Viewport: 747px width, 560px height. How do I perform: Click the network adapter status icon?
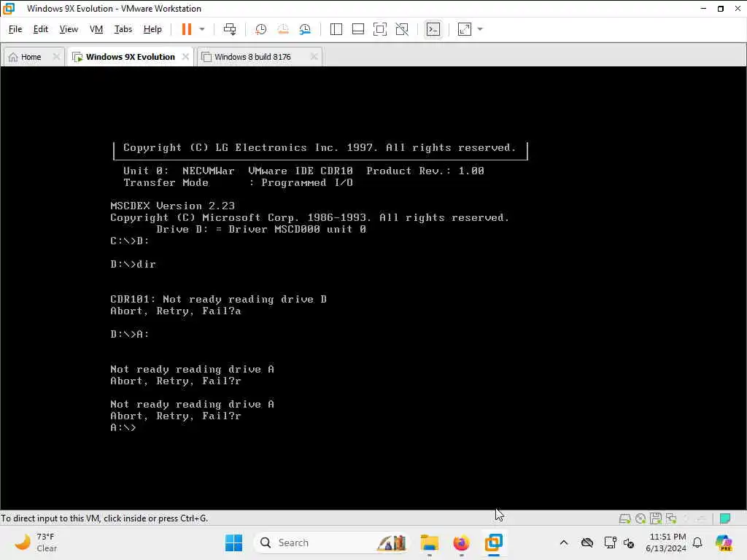tap(671, 518)
